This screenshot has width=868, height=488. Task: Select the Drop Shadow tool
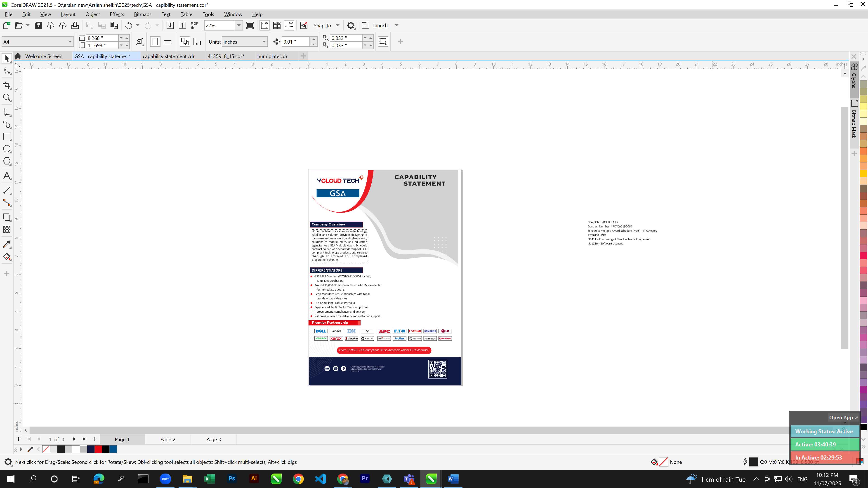click(7, 217)
